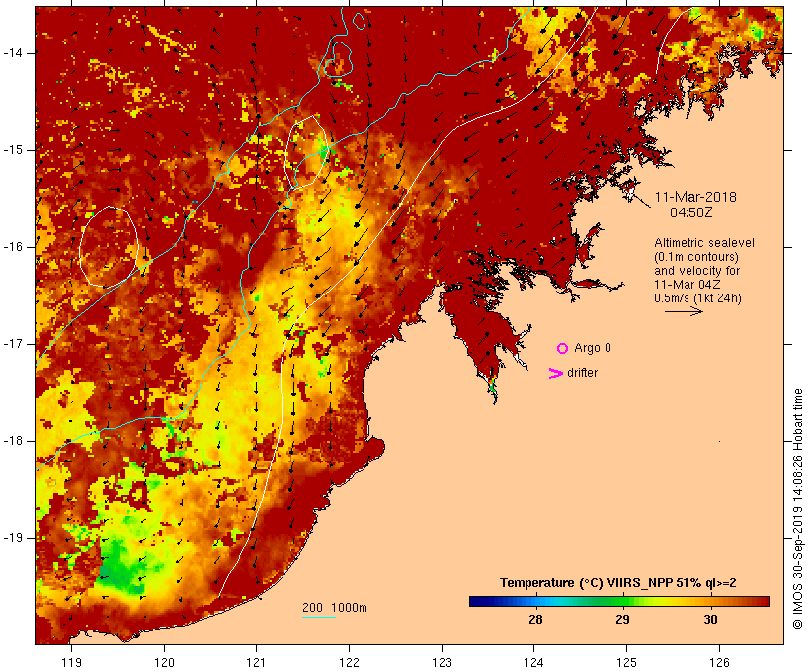Click longitude axis label 120
Screen dimensions: 810x672
[x=164, y=662]
